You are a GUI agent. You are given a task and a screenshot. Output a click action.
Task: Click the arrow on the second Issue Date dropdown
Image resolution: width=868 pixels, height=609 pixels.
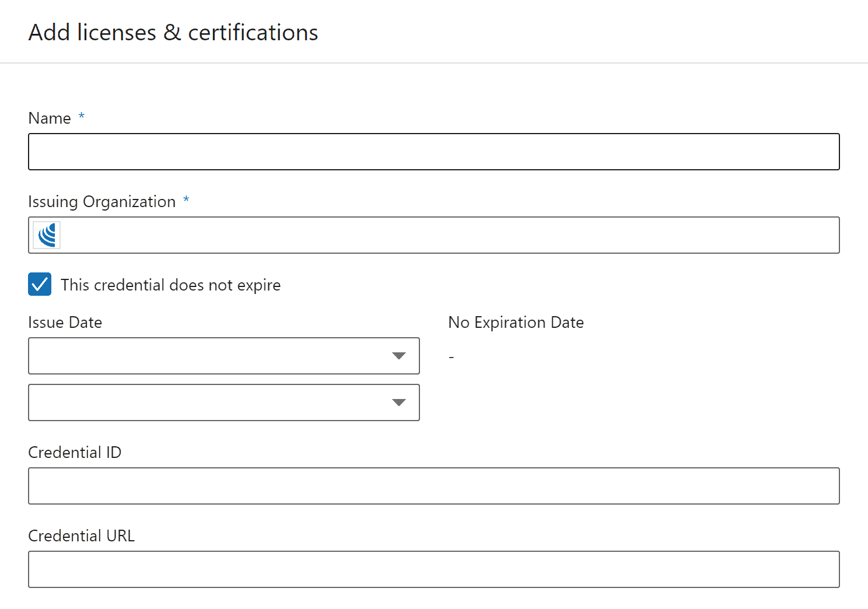tap(399, 402)
